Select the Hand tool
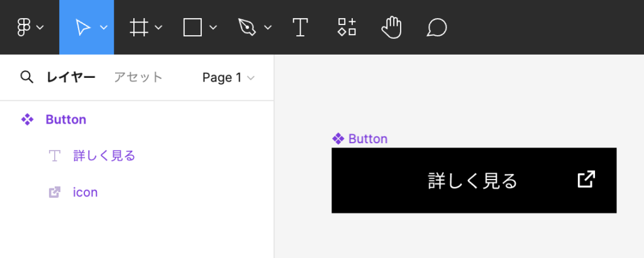 point(392,28)
